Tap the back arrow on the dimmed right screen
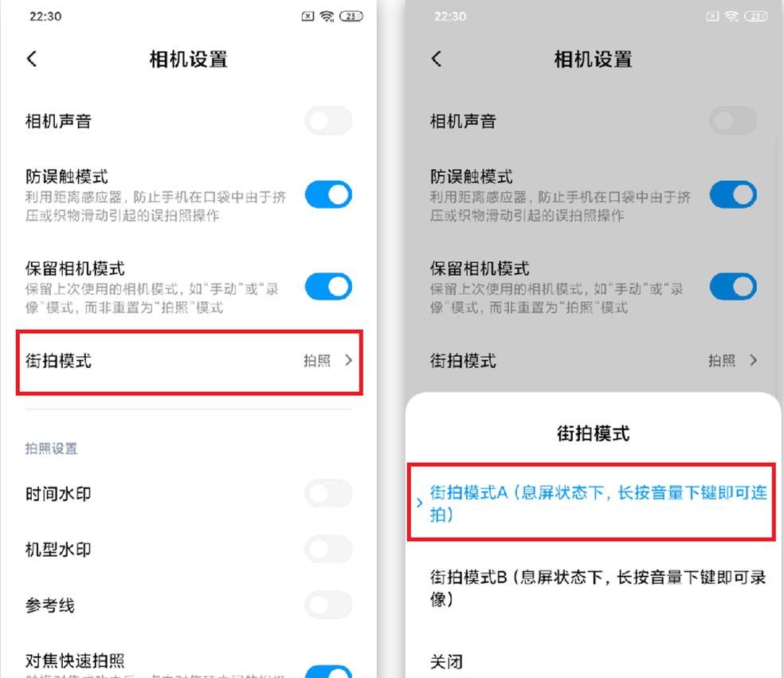The height and width of the screenshot is (678, 784). tap(437, 59)
